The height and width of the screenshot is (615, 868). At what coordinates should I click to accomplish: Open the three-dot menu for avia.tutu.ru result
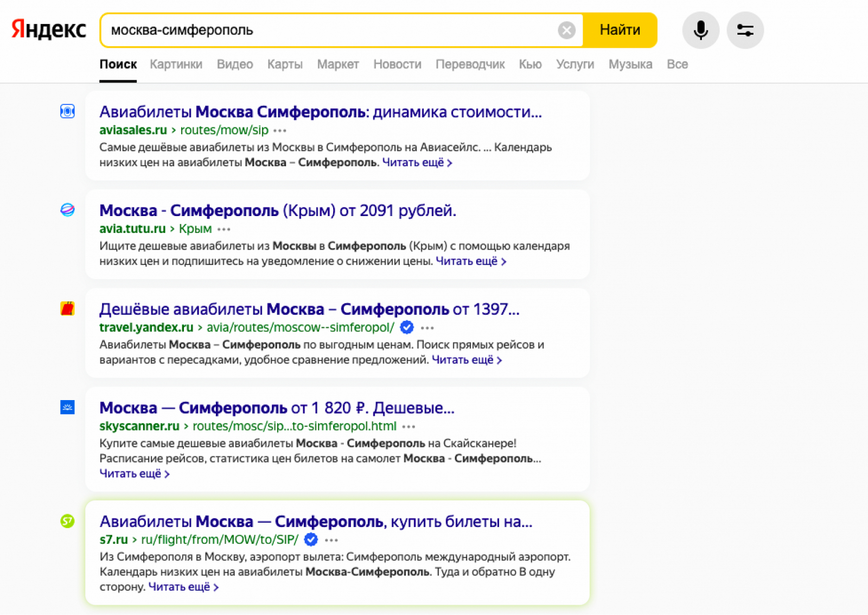click(224, 229)
